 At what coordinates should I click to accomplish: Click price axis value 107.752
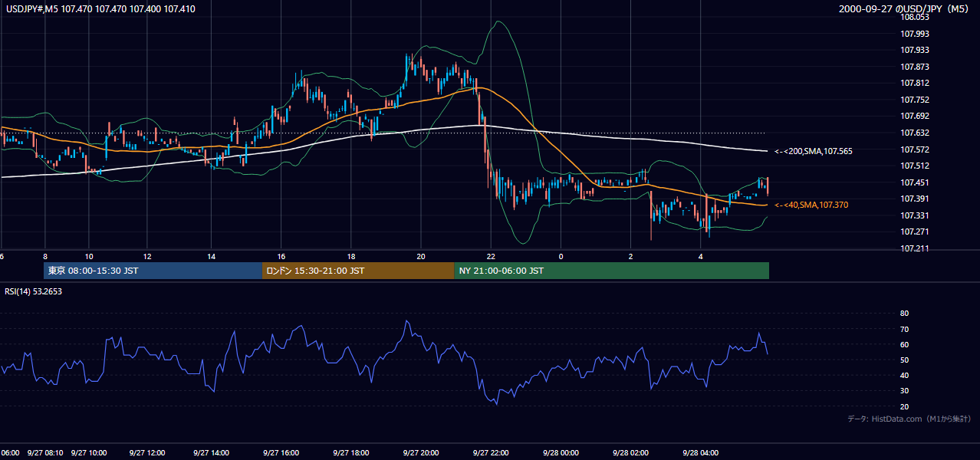pyautogui.click(x=915, y=100)
